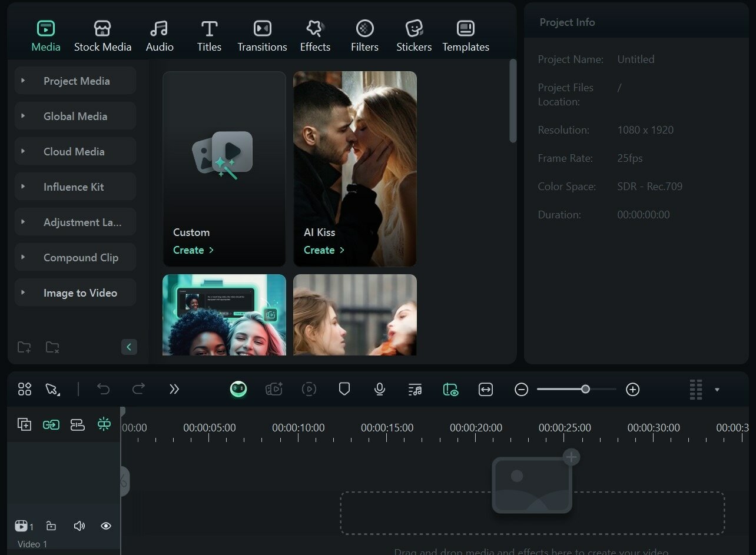Image resolution: width=756 pixels, height=555 pixels.
Task: Click the media panel vertical scrollbar
Action: tap(513, 100)
